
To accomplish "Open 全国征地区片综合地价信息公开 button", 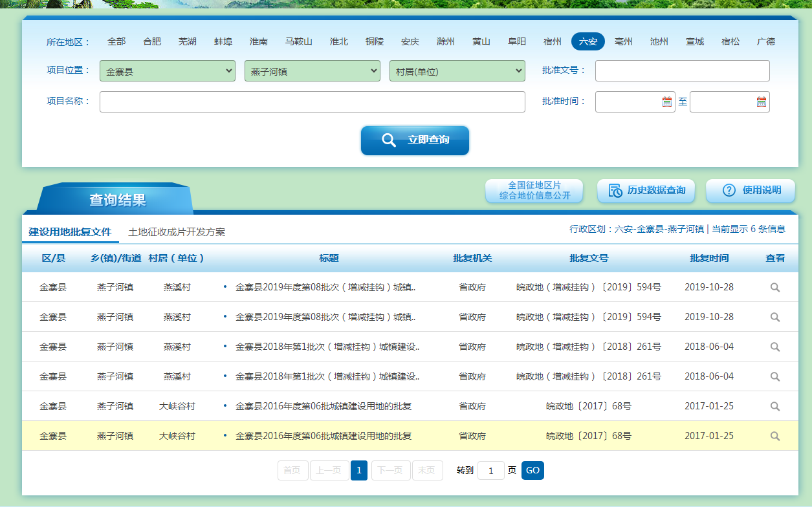I will click(534, 191).
